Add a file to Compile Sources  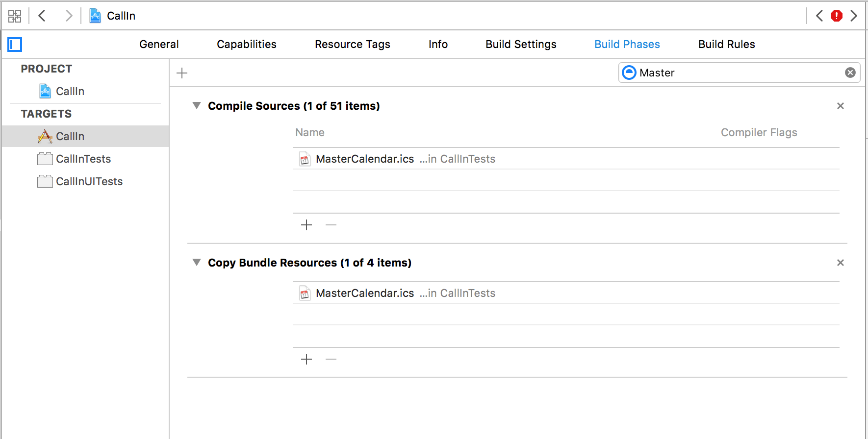[306, 225]
